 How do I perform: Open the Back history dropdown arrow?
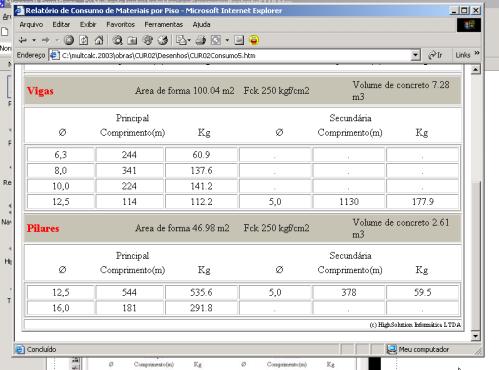coord(34,41)
